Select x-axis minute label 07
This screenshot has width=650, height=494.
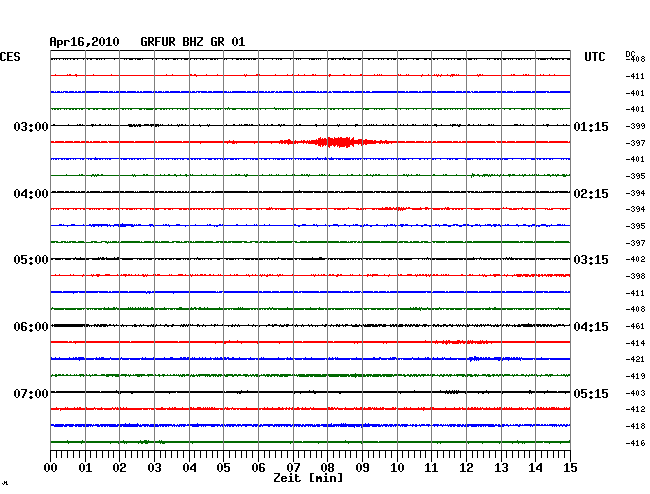293,468
